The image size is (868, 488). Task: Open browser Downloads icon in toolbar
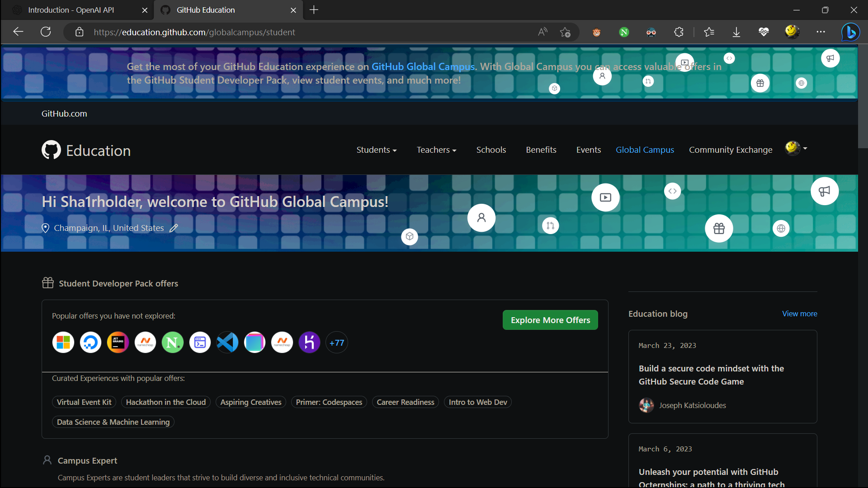(736, 32)
